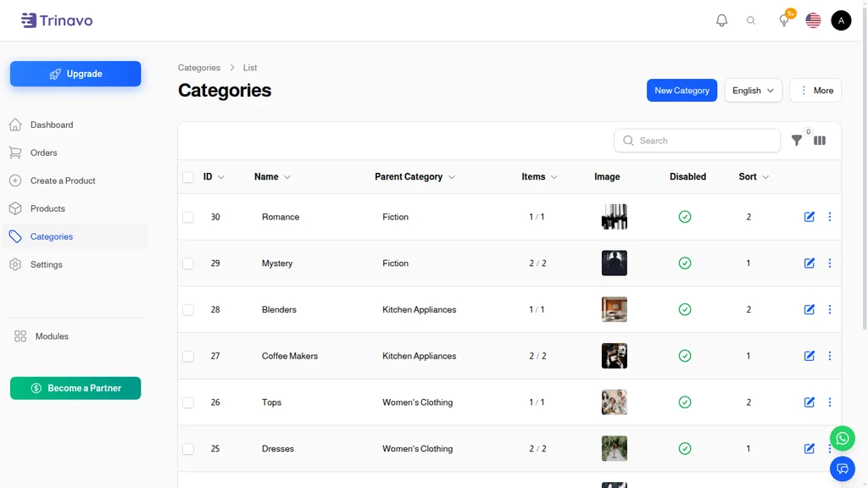
Task: Open Romance category image thumbnail
Action: tap(614, 217)
